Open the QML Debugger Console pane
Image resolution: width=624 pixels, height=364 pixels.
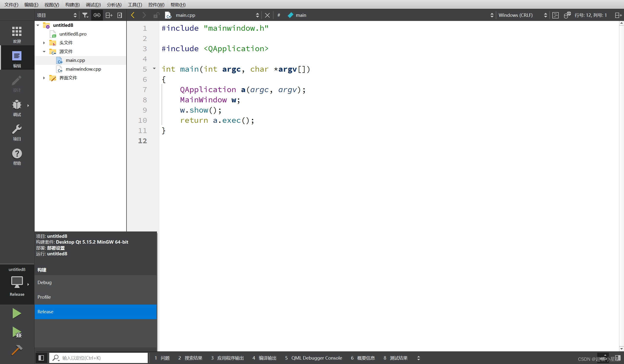313,358
